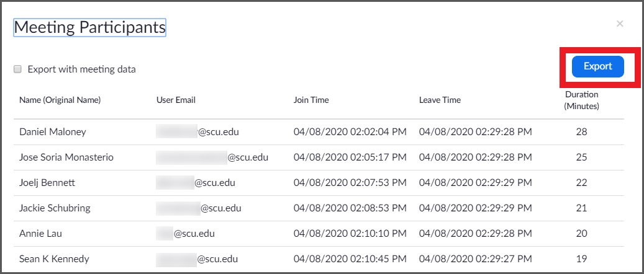Click the Join Time column header
Image resolution: width=644 pixels, height=274 pixels.
tap(311, 100)
